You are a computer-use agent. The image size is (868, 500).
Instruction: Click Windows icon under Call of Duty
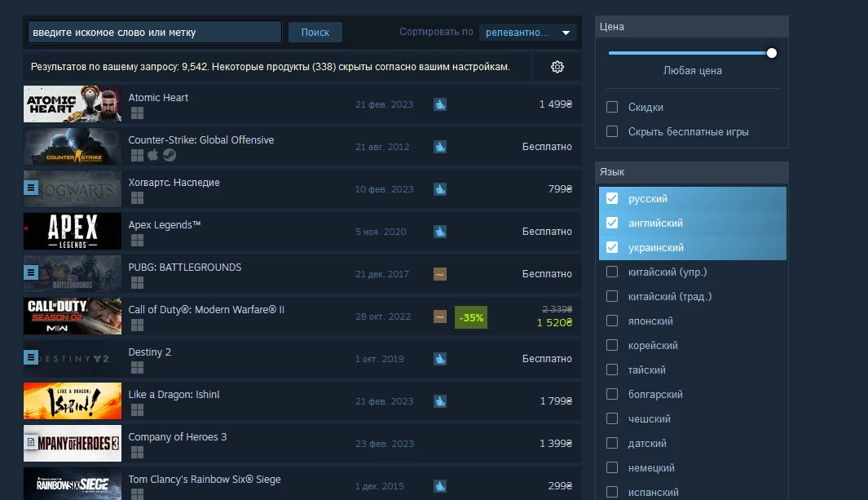[x=137, y=325]
